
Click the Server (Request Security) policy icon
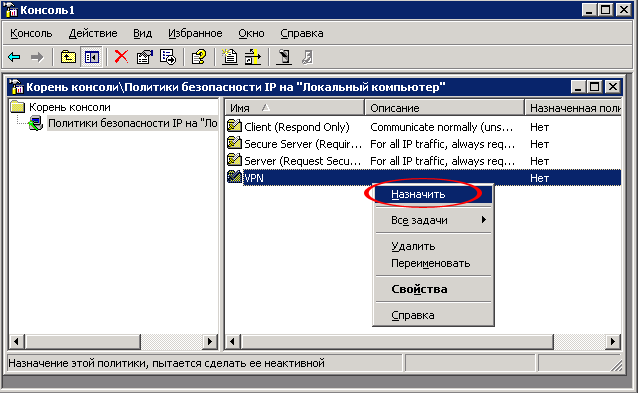coord(234,160)
